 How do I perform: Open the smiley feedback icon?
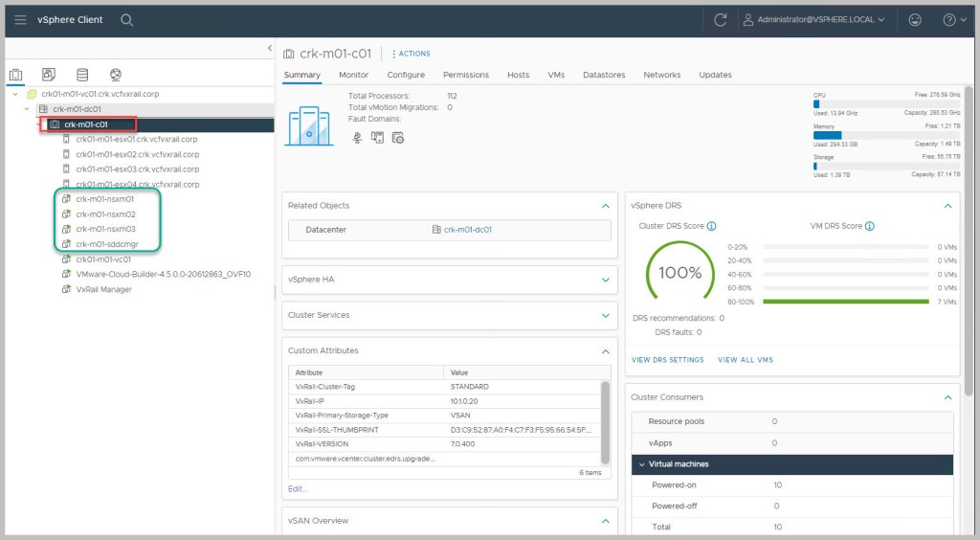(915, 20)
